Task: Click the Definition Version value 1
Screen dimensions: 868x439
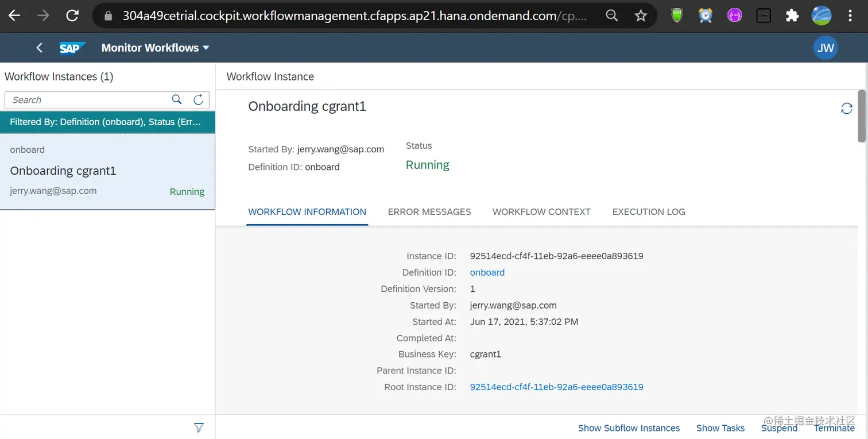Action: (x=472, y=288)
